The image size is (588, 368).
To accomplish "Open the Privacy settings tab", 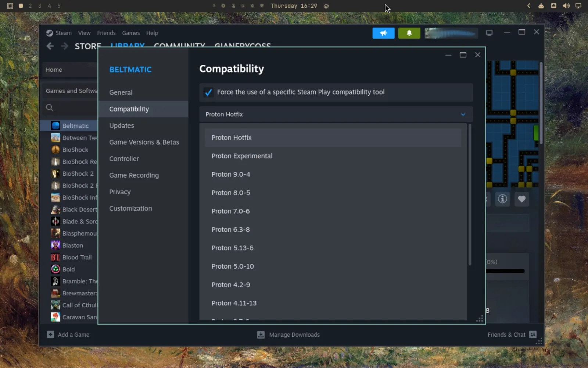I will pyautogui.click(x=143, y=192).
